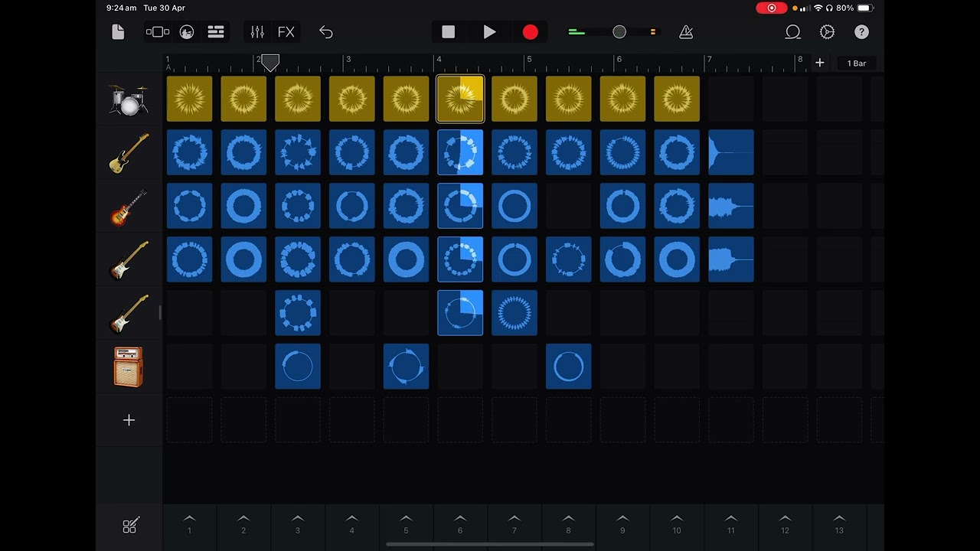
Task: Select the bass guitar track header
Action: pyautogui.click(x=129, y=153)
